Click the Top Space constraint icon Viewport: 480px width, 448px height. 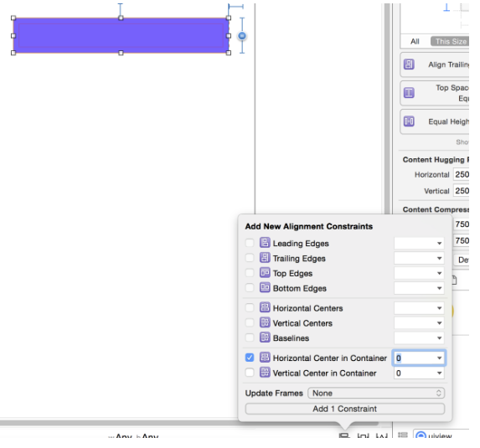pyautogui.click(x=409, y=93)
